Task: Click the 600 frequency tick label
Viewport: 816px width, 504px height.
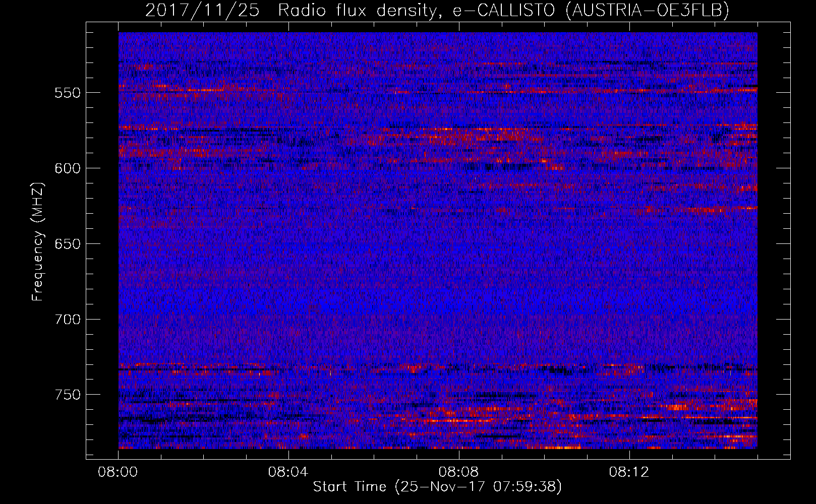Action: (x=68, y=168)
